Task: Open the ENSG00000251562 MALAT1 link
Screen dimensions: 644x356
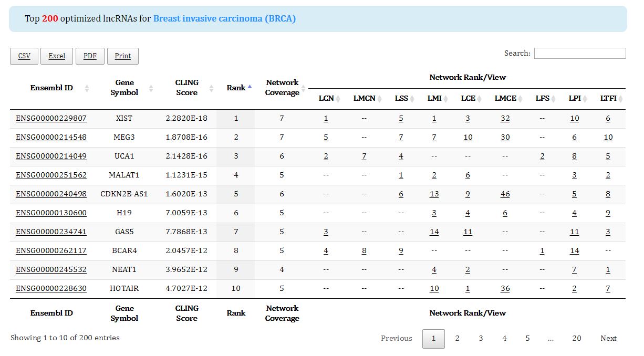Action: point(51,175)
